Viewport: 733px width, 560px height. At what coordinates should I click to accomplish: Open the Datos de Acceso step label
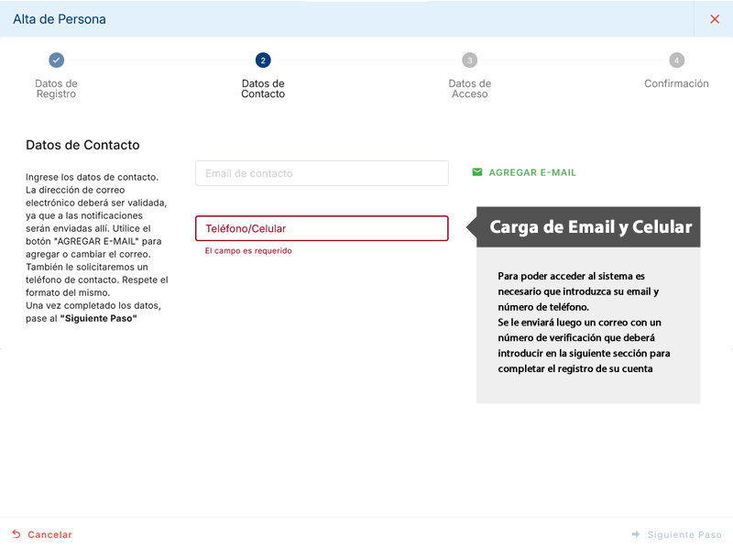[470, 89]
